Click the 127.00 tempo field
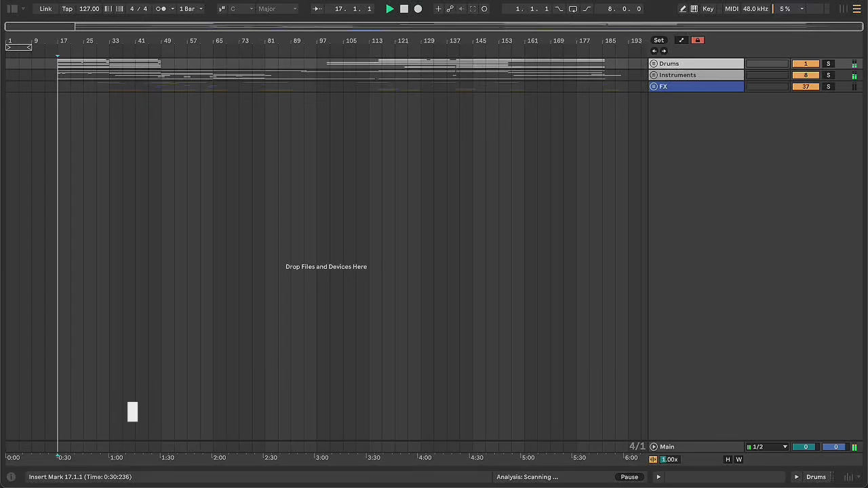868x488 pixels. coord(89,9)
